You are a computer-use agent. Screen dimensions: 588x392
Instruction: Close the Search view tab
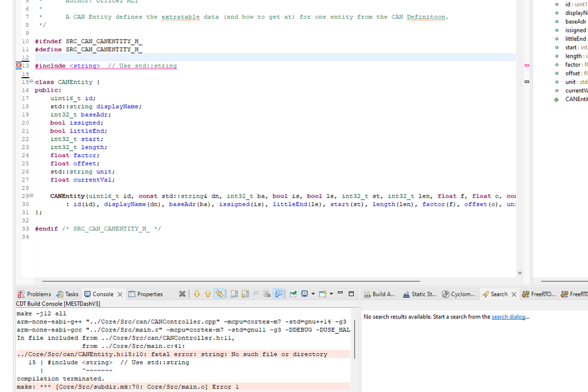(514, 294)
